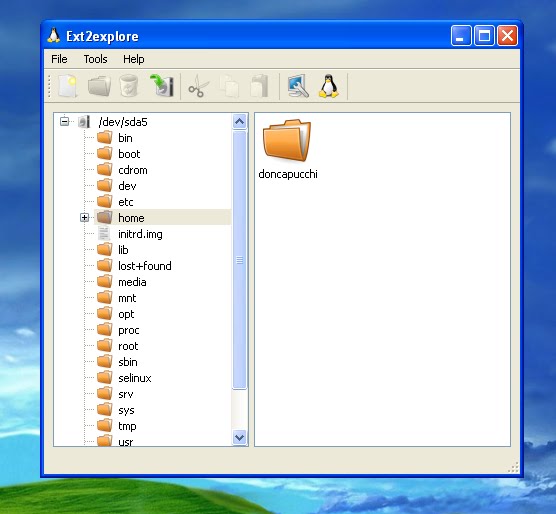Screen dimensions: 556x514
Task: Click the tree scrollbar up arrow
Action: [x=240, y=122]
